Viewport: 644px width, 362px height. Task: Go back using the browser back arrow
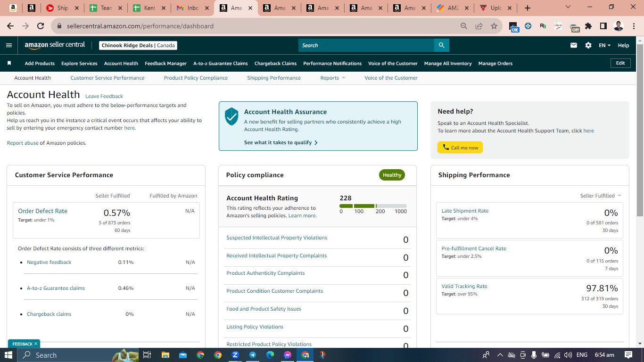point(10,26)
